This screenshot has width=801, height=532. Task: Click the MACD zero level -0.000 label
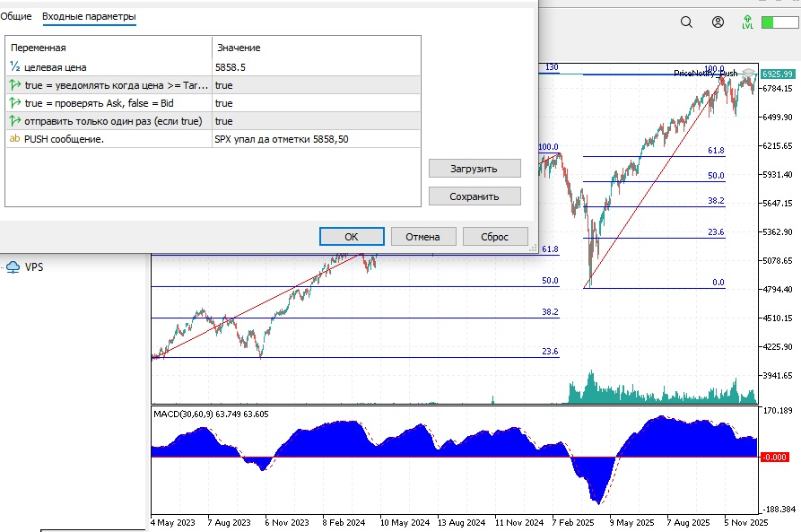774,457
